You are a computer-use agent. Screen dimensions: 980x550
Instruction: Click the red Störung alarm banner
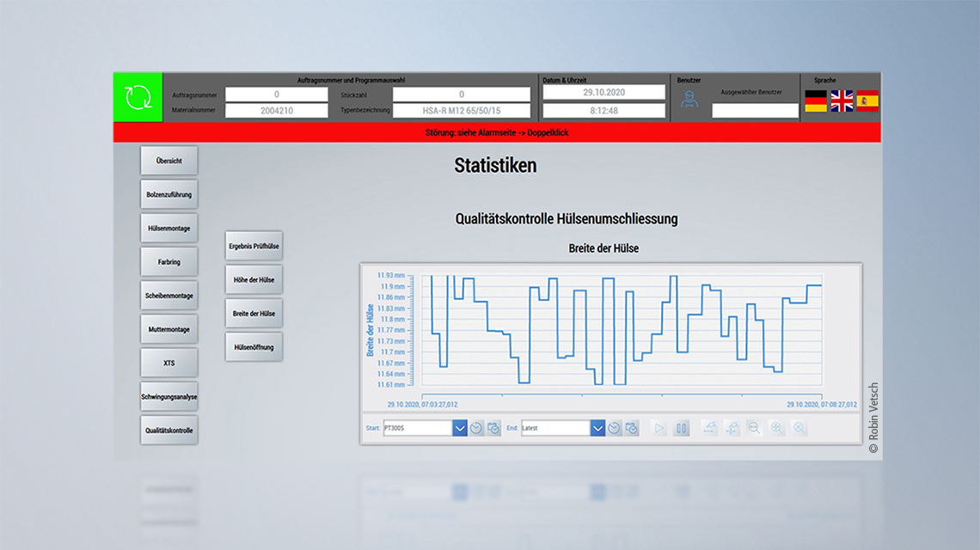pyautogui.click(x=497, y=132)
